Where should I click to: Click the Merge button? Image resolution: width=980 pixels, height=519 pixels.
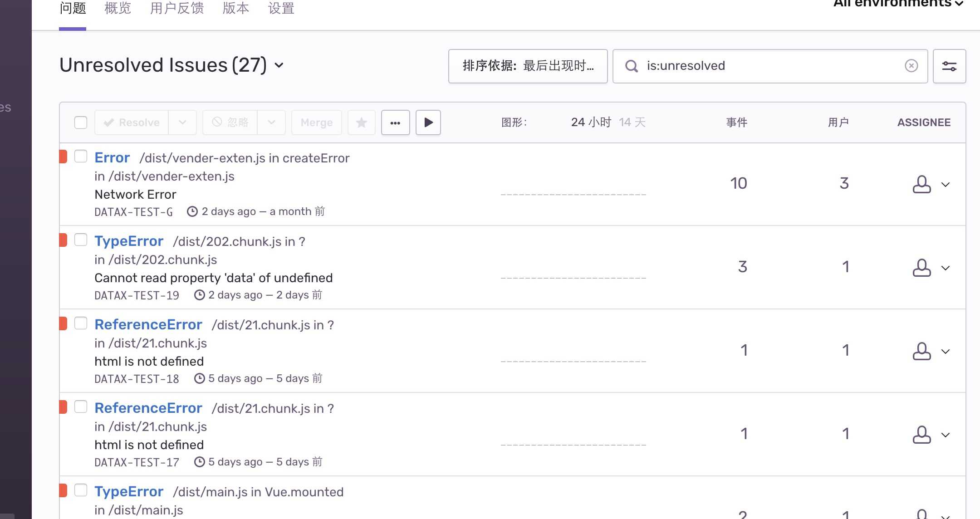tap(317, 122)
